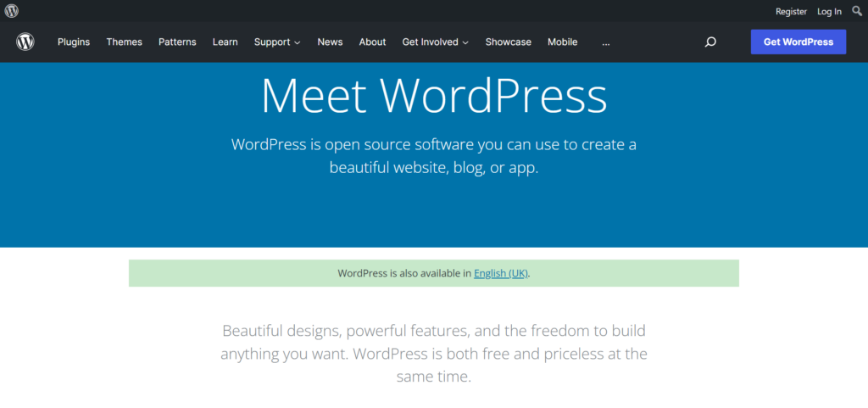Open the Showcase page
Screen dimensions: 868x408
(509, 42)
